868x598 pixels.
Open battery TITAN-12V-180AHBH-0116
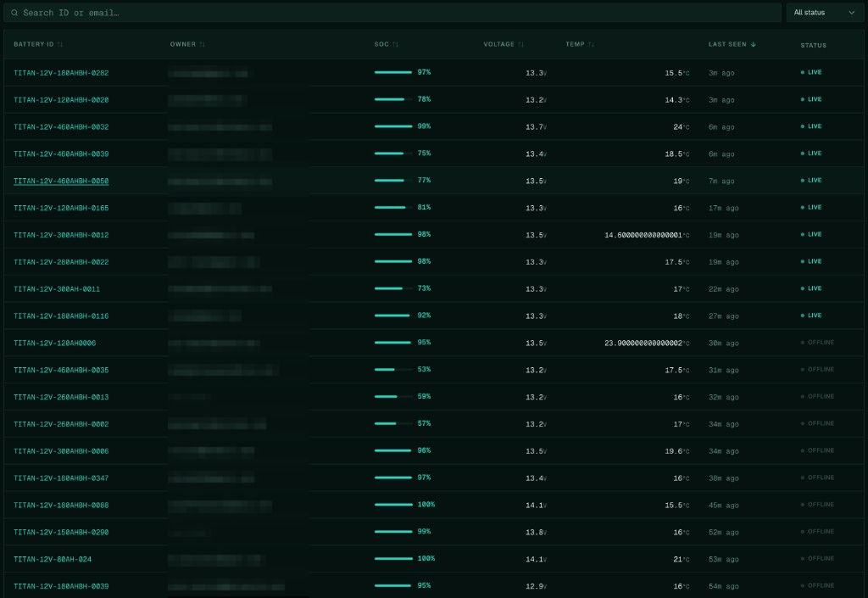click(x=61, y=316)
